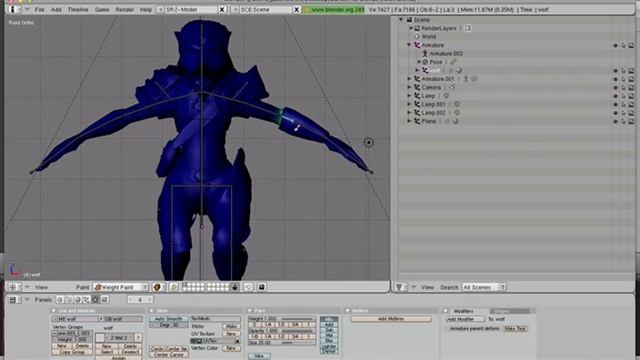Expand the Armature.001 node
The width and height of the screenshot is (640, 360).
tap(409, 79)
